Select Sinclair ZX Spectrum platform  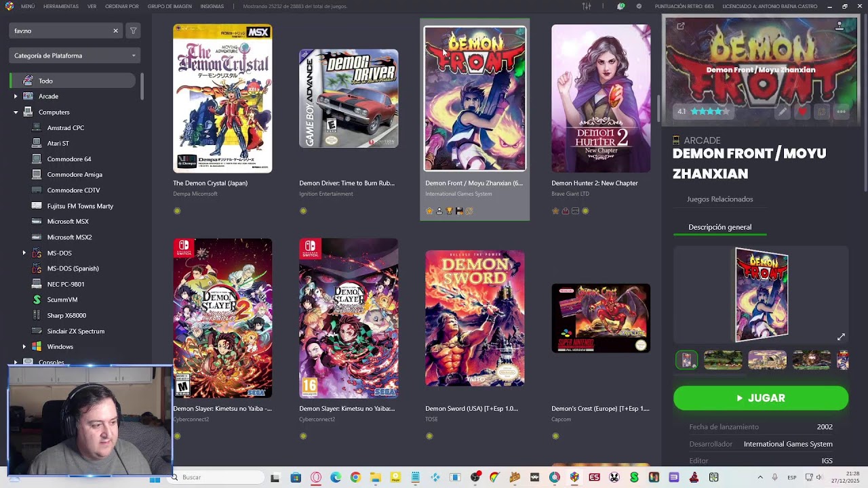coord(76,331)
